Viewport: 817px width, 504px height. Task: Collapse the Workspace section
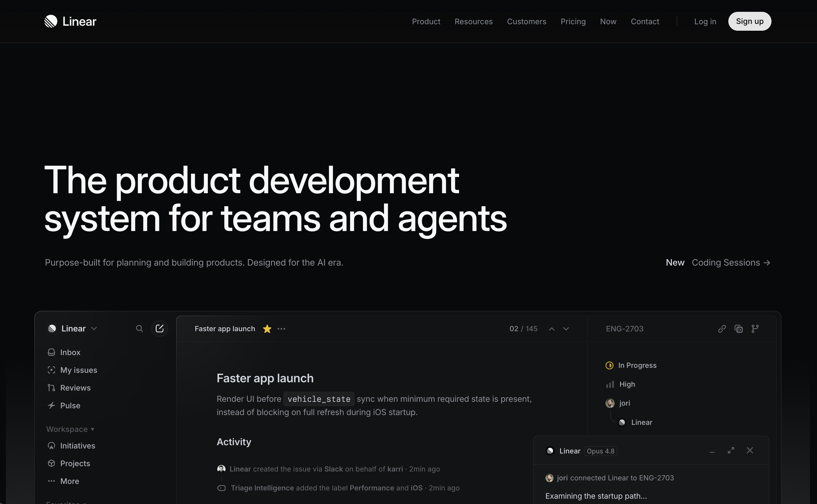pyautogui.click(x=70, y=429)
